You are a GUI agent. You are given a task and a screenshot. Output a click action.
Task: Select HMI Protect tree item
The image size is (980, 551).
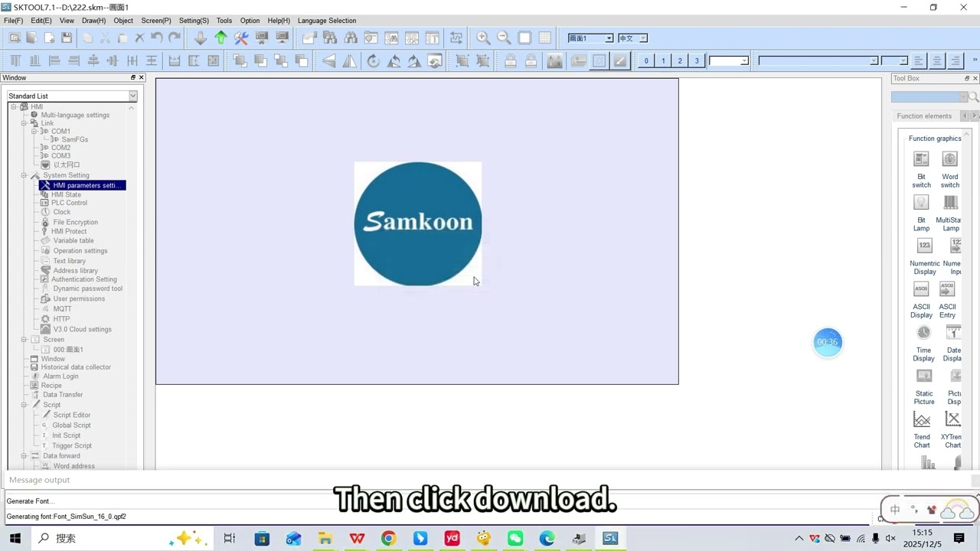69,231
